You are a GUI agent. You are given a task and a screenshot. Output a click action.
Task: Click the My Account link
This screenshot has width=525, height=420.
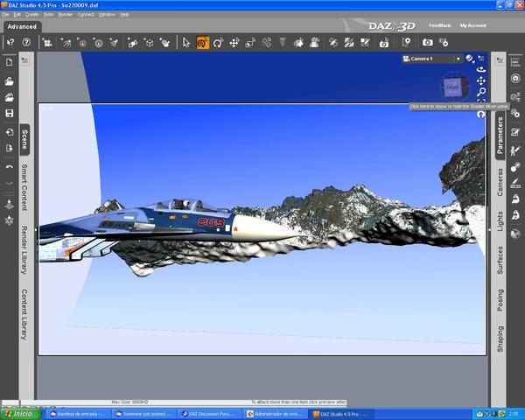(472, 25)
